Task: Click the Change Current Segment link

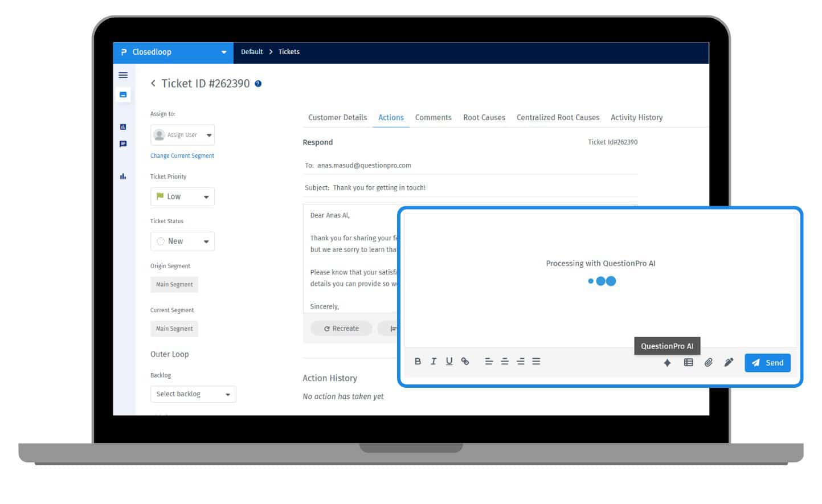Action: point(182,155)
